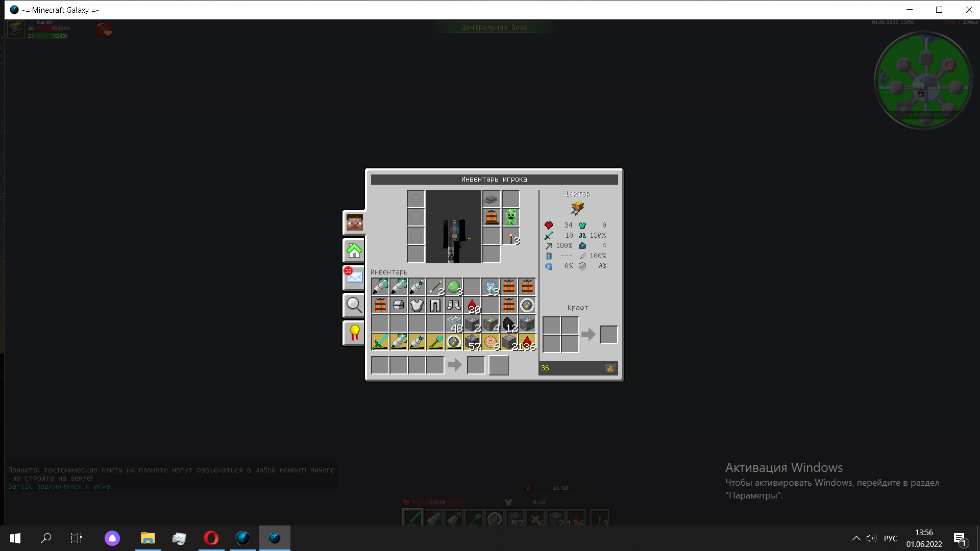
Task: Pick the creeper head in equipment slots
Action: tap(510, 217)
